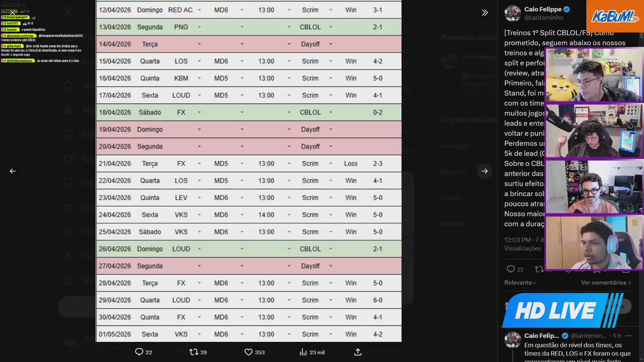Go to the previous image with the left arrow

[13, 171]
